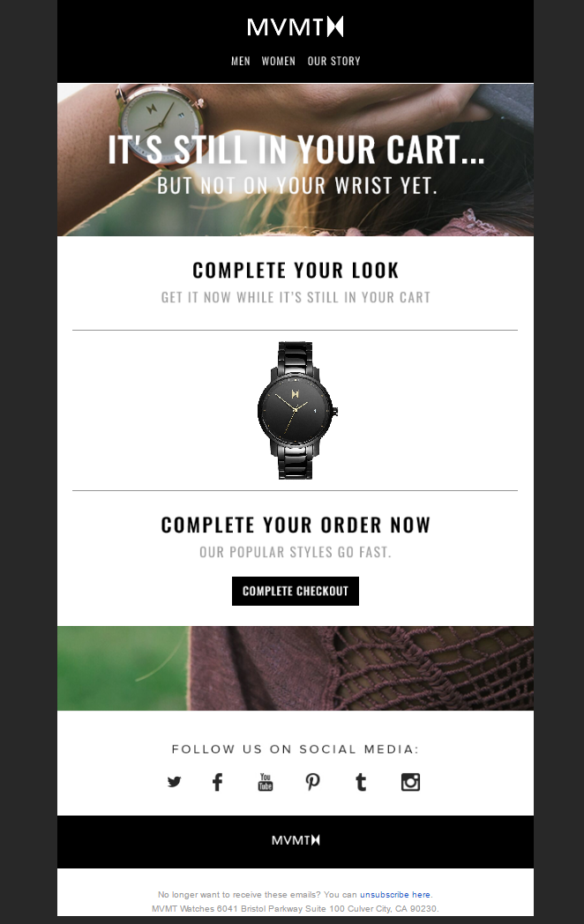This screenshot has width=584, height=924.
Task: Open the Pinterest icon link
Action: click(312, 782)
